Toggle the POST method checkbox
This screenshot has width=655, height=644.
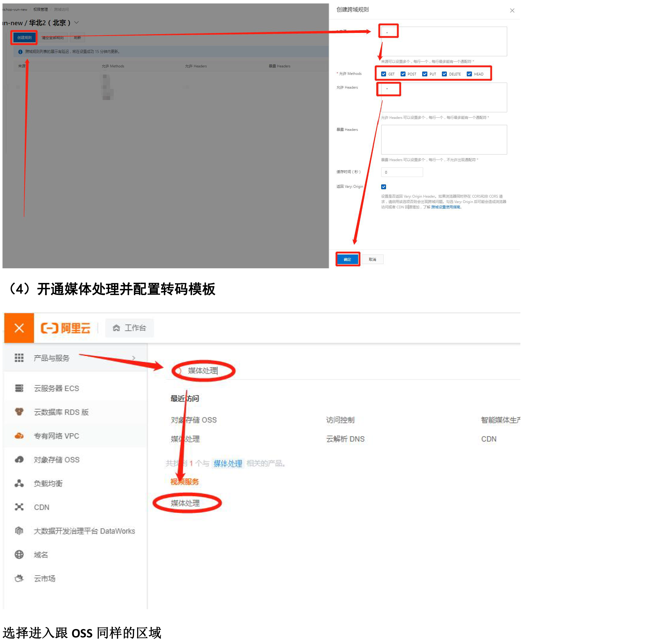coord(402,74)
